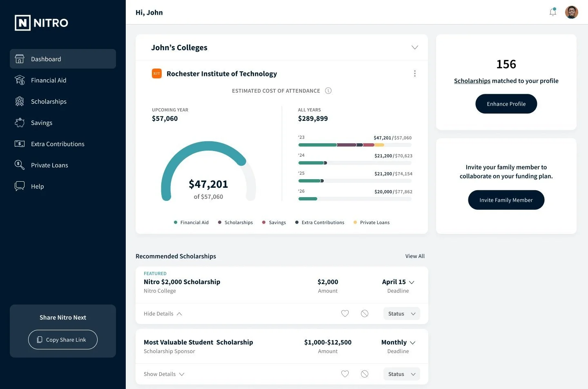Viewport: 588px width, 389px height.
Task: Dismiss the Most Valuable Student Scholarship
Action: point(365,374)
